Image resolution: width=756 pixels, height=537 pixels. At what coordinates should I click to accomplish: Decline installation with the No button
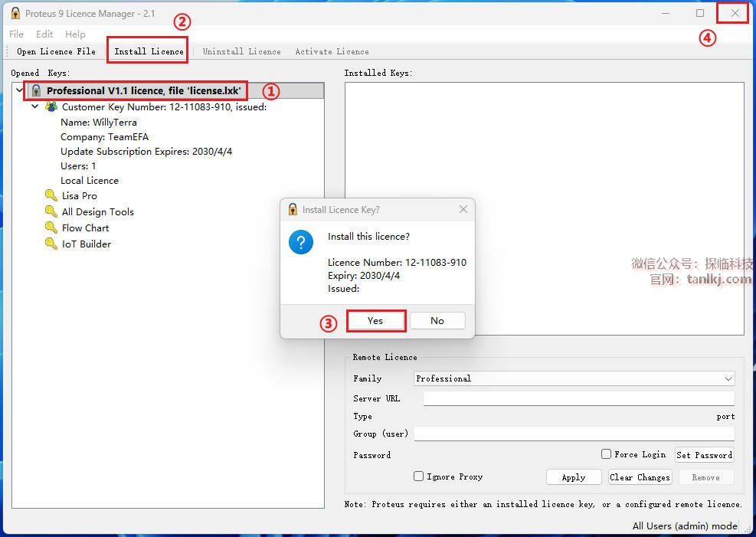point(437,320)
